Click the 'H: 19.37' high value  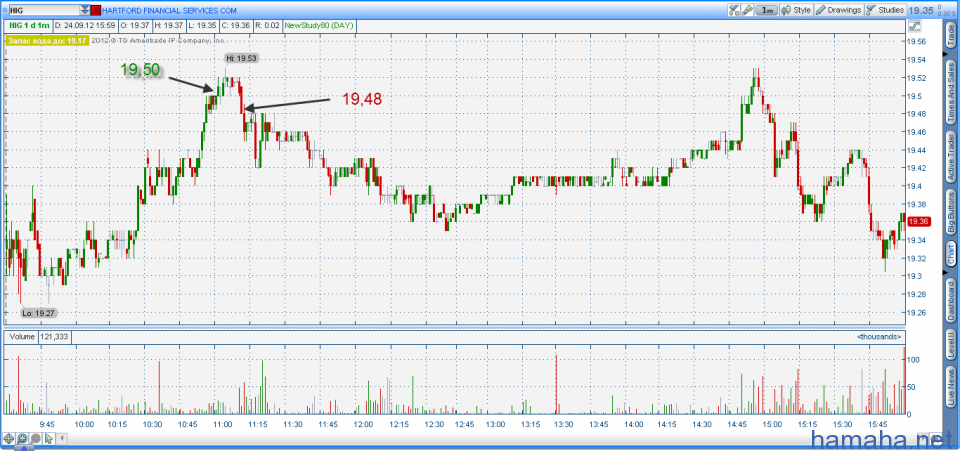point(168,26)
